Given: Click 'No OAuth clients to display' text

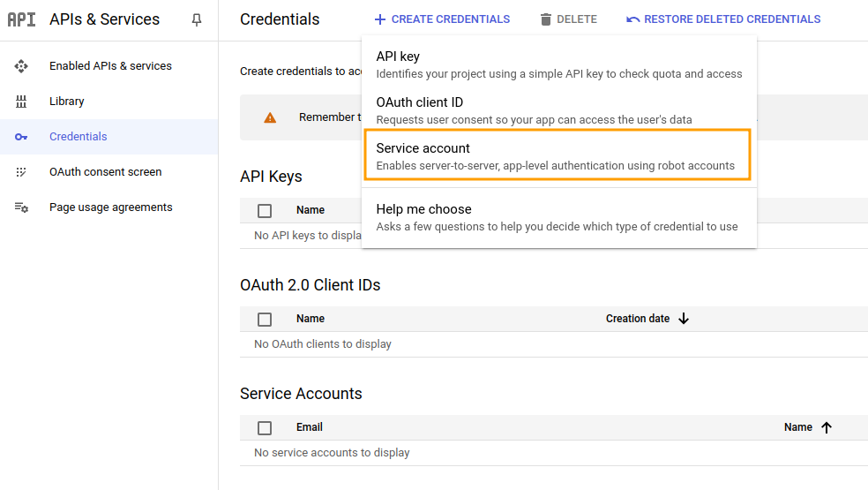Looking at the screenshot, I should (323, 344).
